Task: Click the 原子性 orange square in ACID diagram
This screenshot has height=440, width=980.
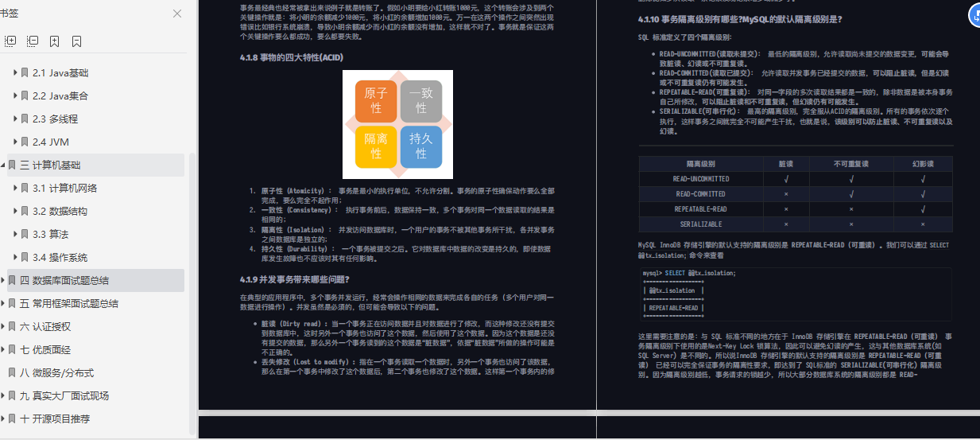Action: 376,100
